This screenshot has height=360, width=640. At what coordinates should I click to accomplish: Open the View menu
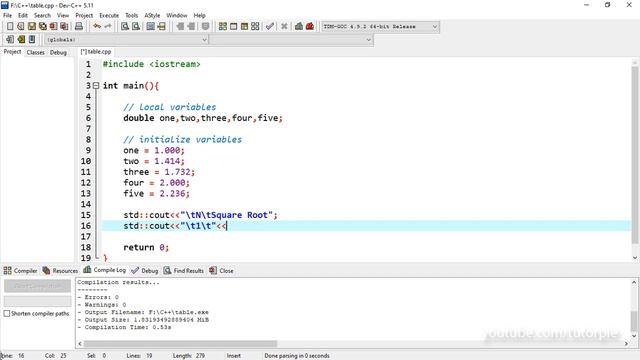[63, 15]
